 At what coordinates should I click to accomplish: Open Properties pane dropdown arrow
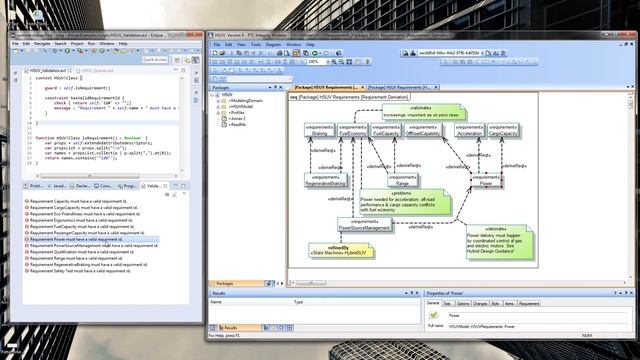tap(620, 293)
